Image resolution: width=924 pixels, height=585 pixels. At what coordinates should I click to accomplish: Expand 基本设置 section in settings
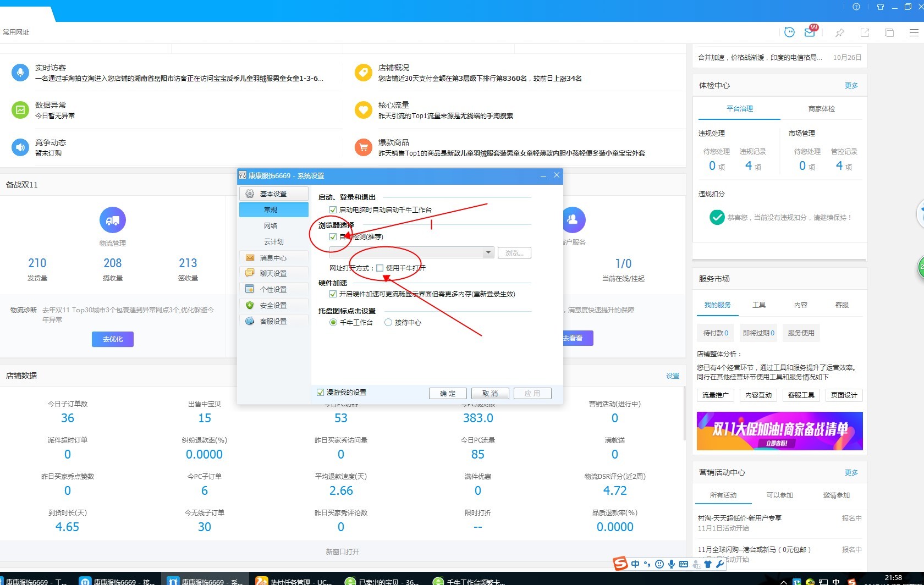click(x=273, y=194)
